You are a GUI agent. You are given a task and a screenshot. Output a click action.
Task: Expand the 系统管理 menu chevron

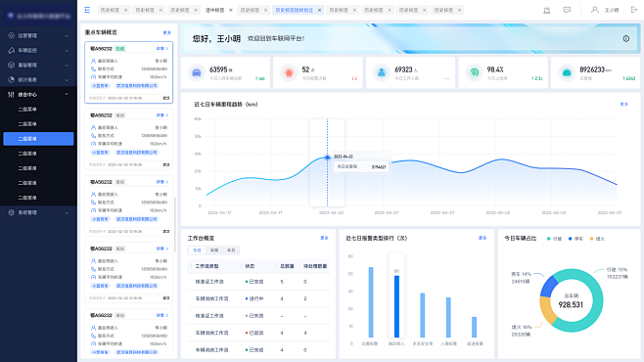[67, 212]
